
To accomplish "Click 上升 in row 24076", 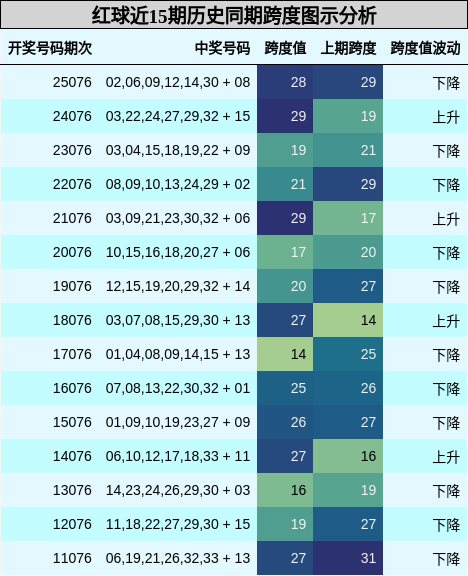I will coord(446,117).
